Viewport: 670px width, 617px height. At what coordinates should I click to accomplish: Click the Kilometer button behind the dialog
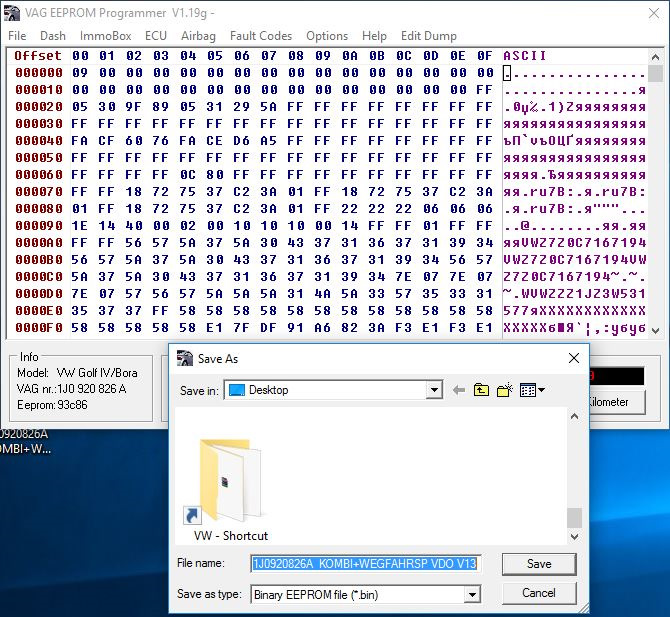click(617, 403)
